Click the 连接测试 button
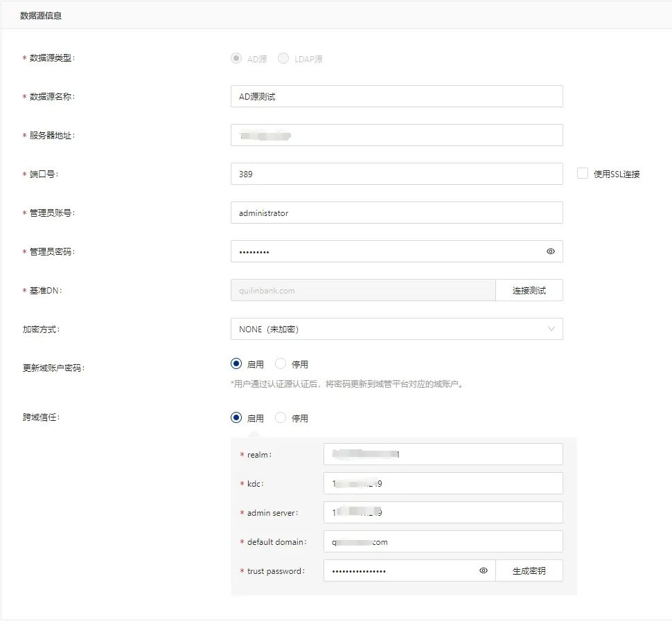Screen dimensions: 672x621 tap(529, 290)
